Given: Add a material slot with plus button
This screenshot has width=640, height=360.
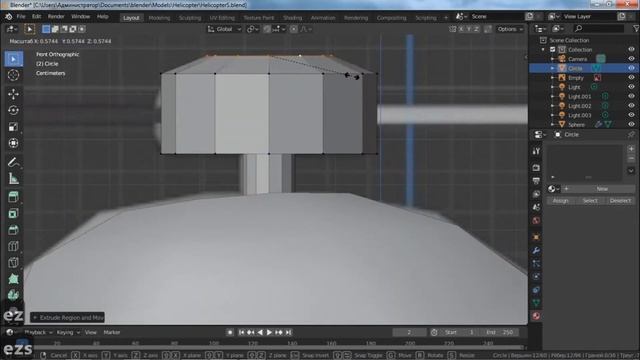Looking at the screenshot, I should [631, 149].
